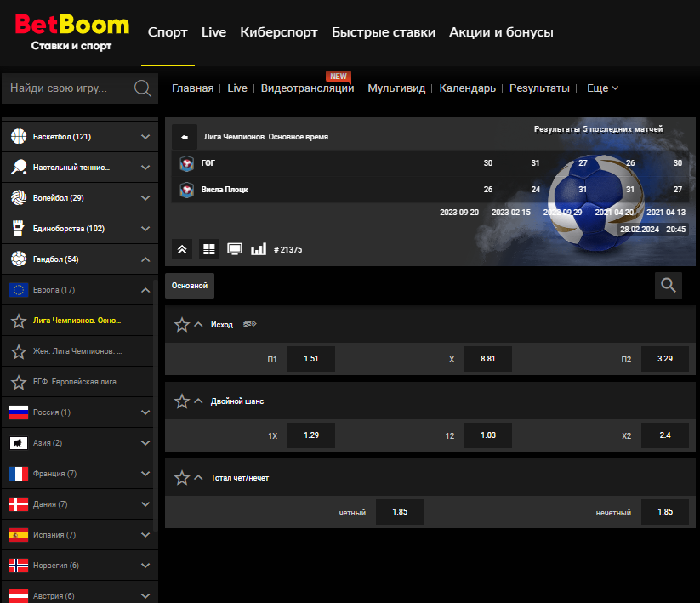
Task: Click the Spain flag icon
Action: tap(19, 535)
